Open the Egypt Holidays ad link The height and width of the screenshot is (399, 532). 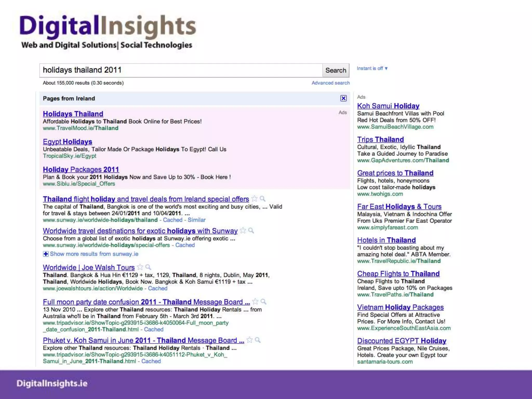click(68, 142)
